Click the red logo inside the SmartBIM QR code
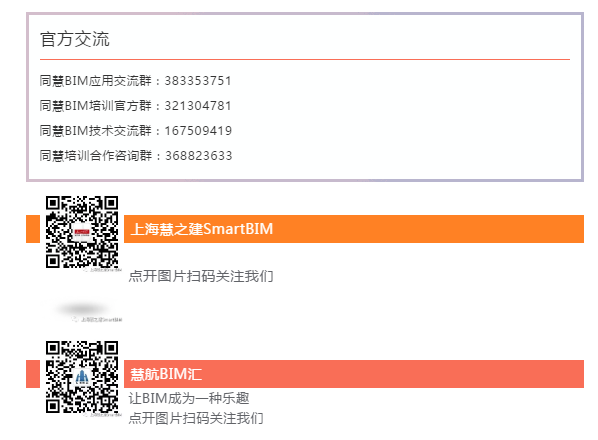This screenshot has height=440, width=598. [82, 232]
